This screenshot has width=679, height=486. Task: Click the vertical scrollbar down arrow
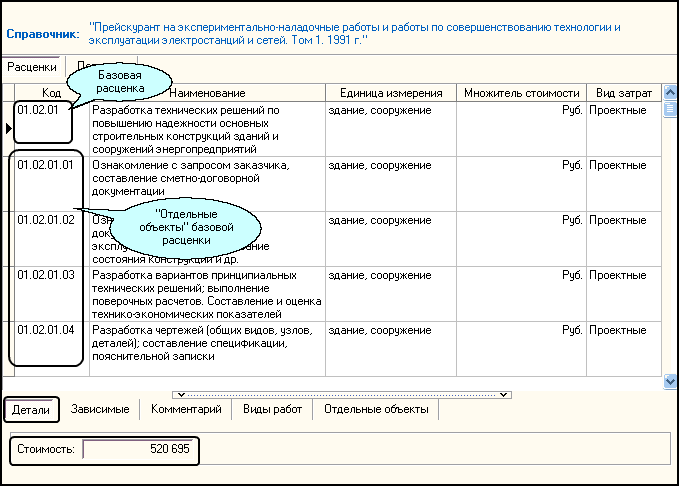pos(670,381)
